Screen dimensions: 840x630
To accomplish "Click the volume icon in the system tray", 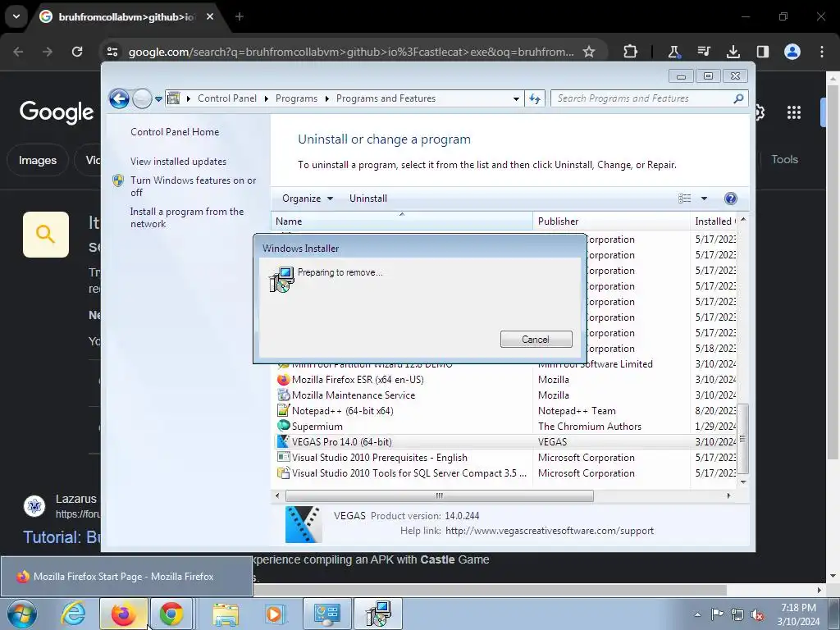I will coord(757,615).
